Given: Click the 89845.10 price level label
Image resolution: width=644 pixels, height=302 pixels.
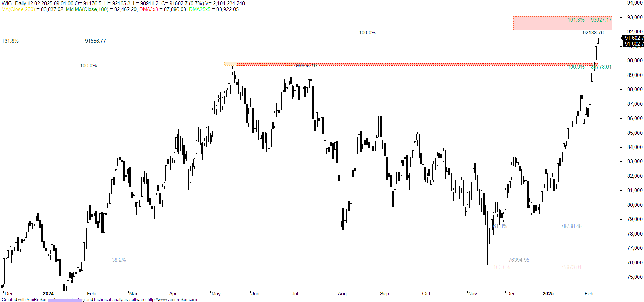Looking at the screenshot, I should 306,66.
